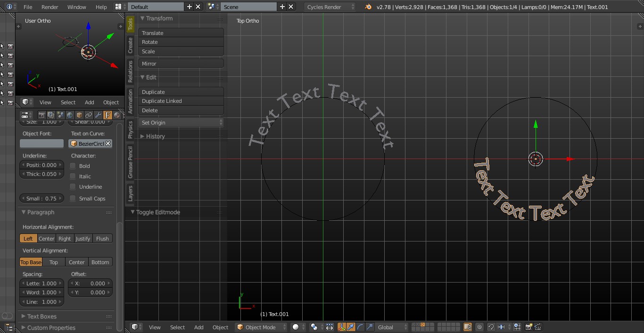This screenshot has width=644, height=333.
Task: Open viewport shading mode selector
Action: [x=297, y=327]
